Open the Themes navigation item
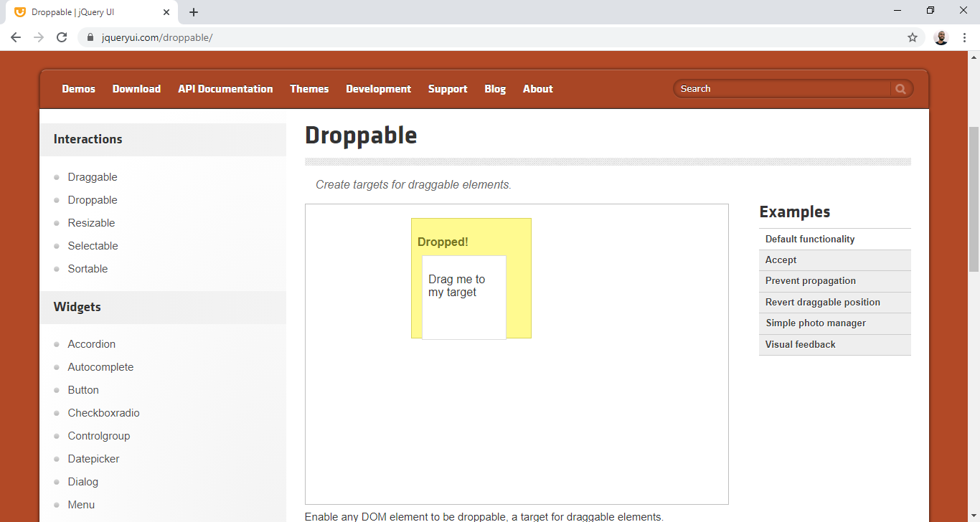The width and height of the screenshot is (980, 522). click(309, 89)
